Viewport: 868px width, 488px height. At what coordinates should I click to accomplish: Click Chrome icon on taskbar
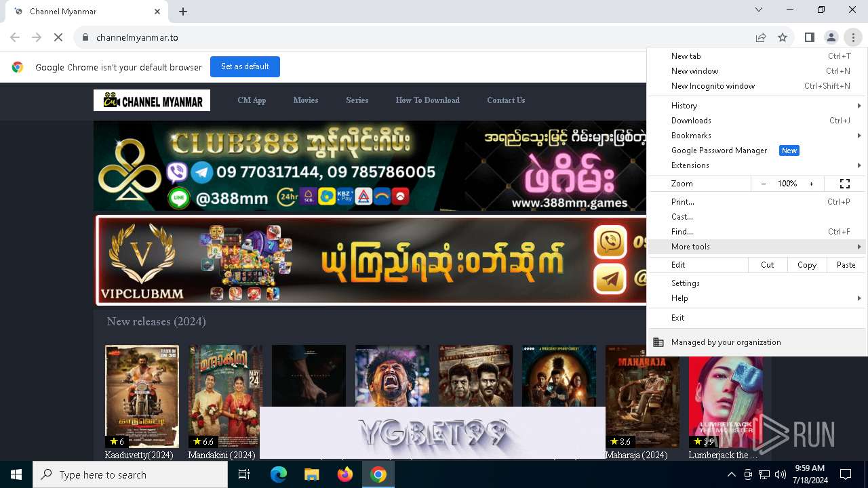(x=378, y=474)
